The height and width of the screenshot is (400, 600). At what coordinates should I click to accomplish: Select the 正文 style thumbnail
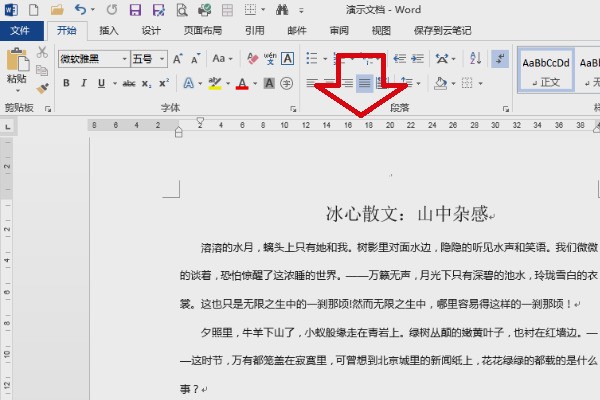coord(546,70)
